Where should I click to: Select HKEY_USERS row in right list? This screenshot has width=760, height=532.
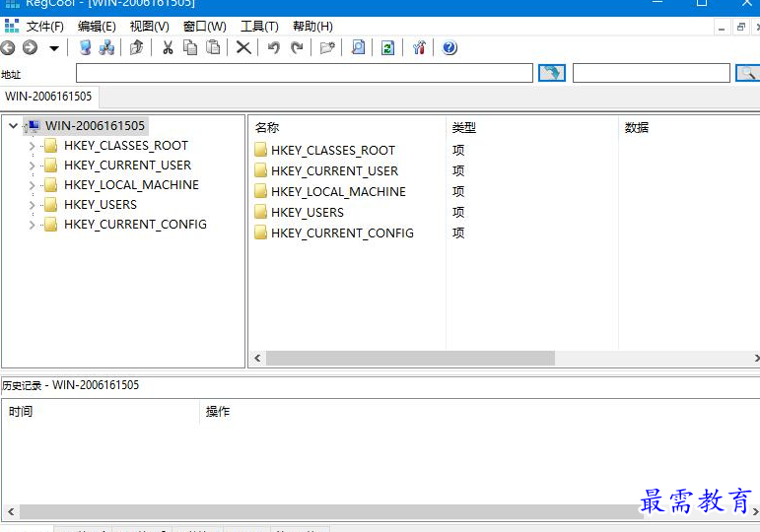tap(308, 212)
